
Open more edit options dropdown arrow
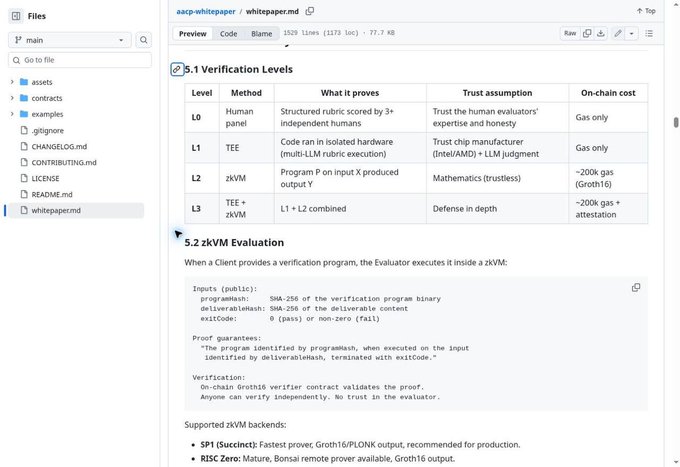pos(631,33)
